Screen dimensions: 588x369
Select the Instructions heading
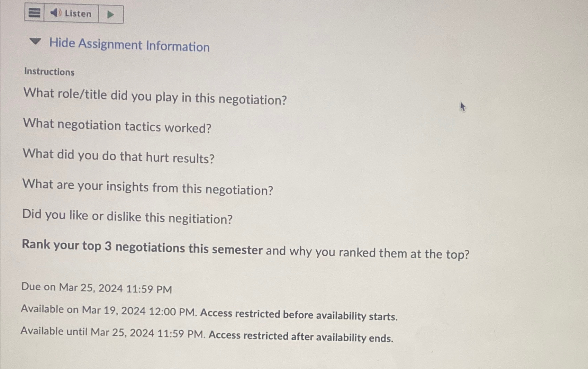(49, 72)
